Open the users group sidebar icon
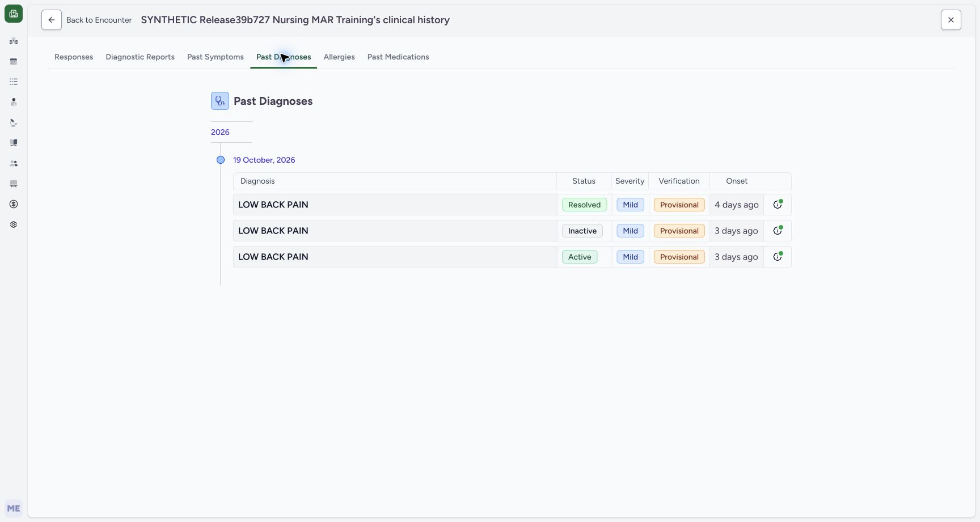 [14, 163]
